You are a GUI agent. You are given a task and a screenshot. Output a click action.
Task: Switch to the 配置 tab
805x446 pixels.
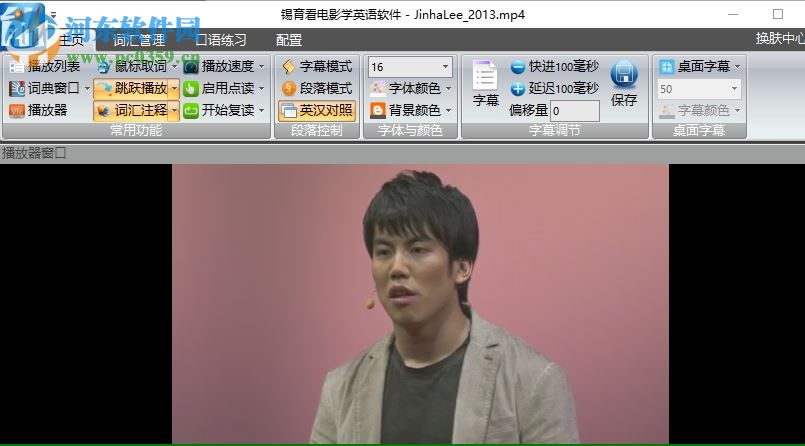pos(289,40)
